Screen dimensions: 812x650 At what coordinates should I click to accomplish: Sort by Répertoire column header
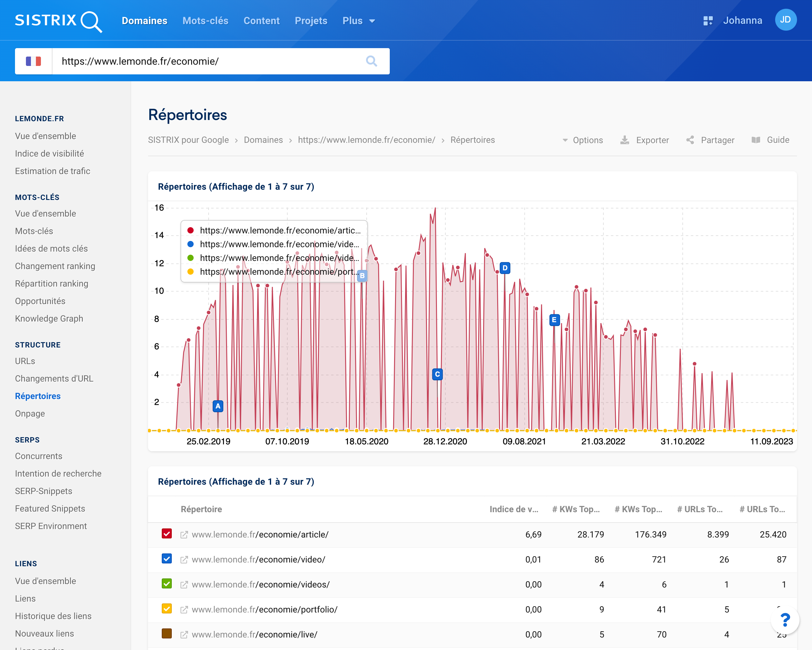(201, 509)
